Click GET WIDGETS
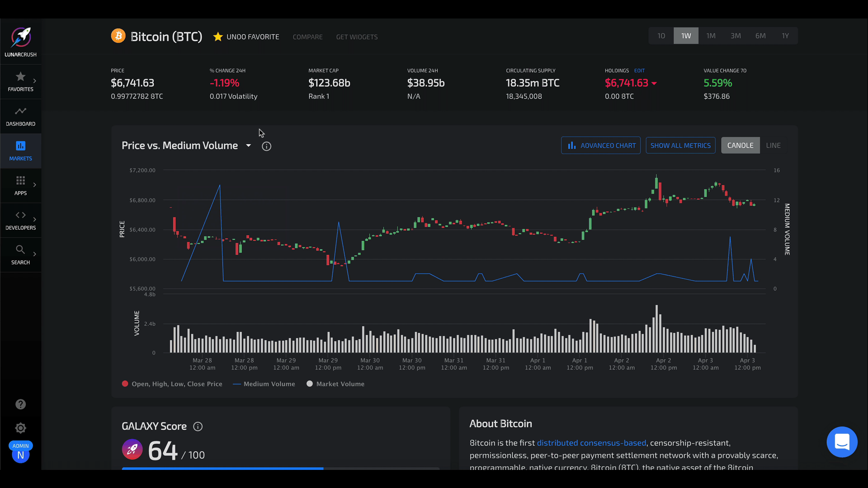 click(357, 37)
